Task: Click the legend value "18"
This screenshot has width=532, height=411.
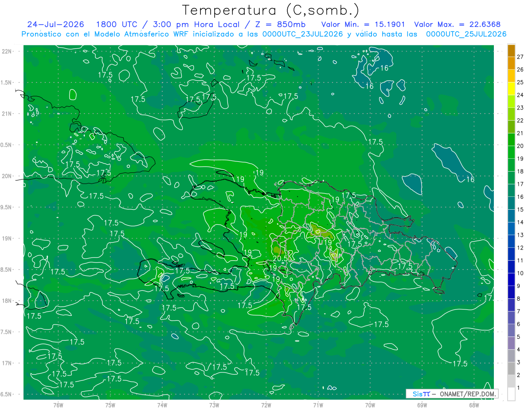Action: pos(520,171)
